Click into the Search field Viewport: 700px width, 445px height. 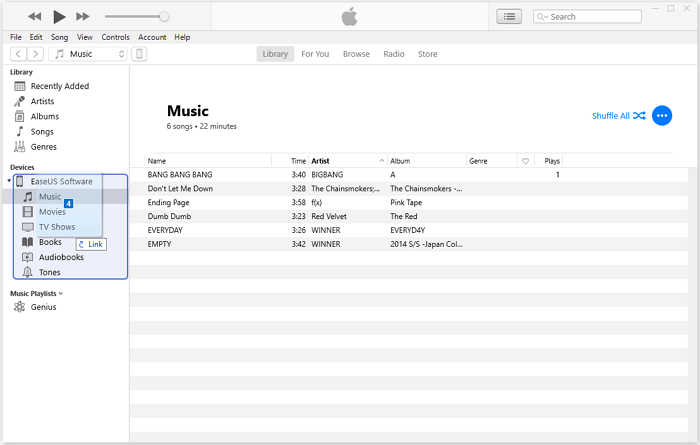tap(587, 17)
